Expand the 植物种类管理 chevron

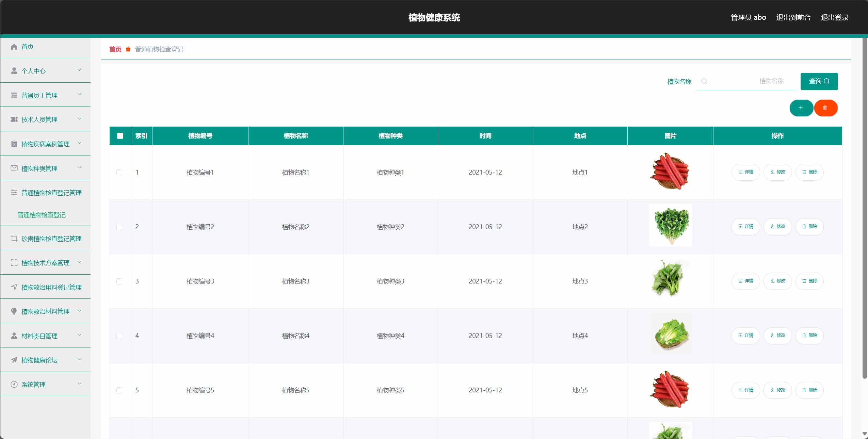(79, 167)
